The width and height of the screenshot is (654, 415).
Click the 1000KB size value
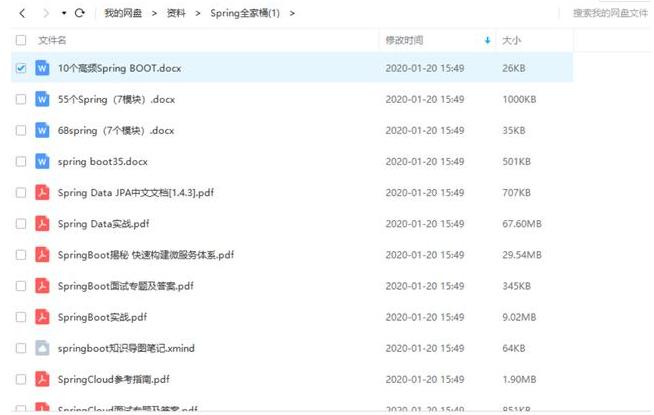[519, 99]
